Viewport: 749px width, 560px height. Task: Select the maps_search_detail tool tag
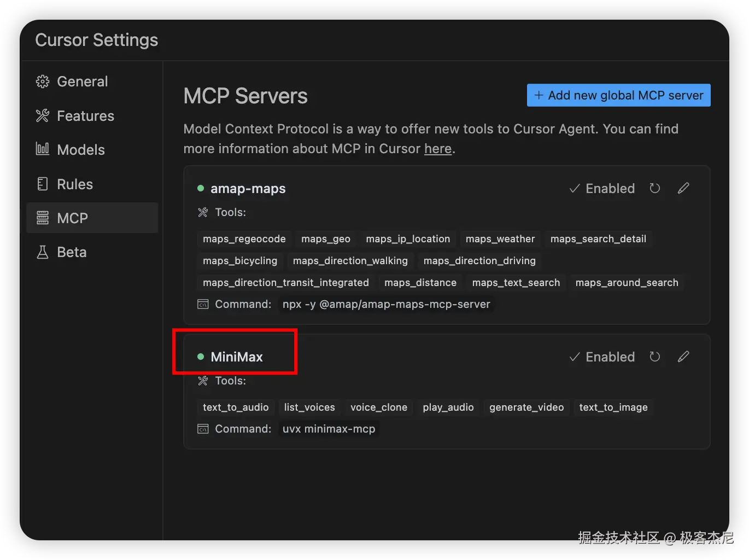598,239
